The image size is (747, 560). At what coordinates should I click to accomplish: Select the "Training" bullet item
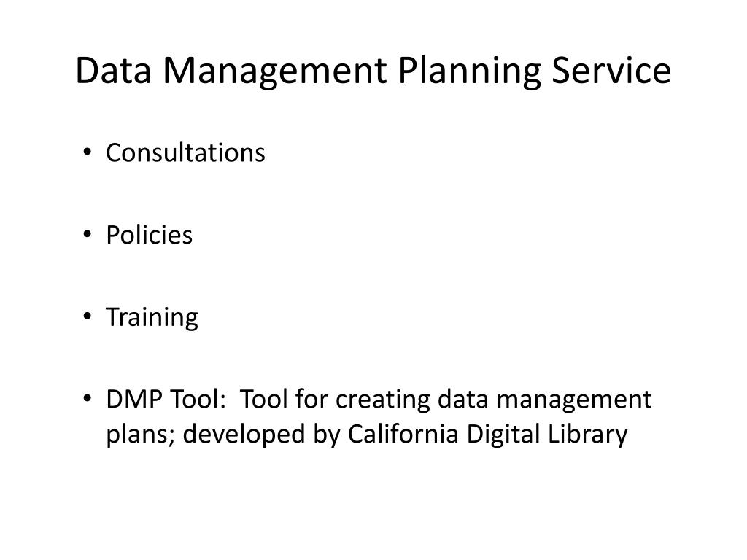click(152, 318)
